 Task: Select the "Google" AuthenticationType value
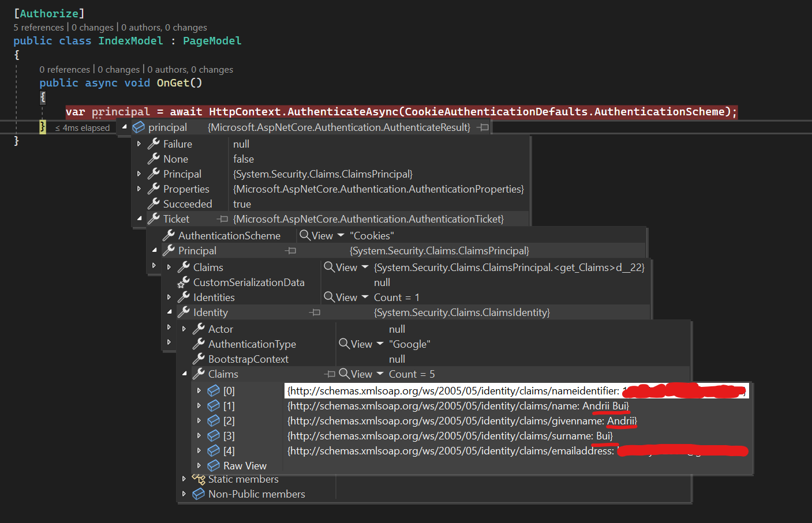point(410,344)
